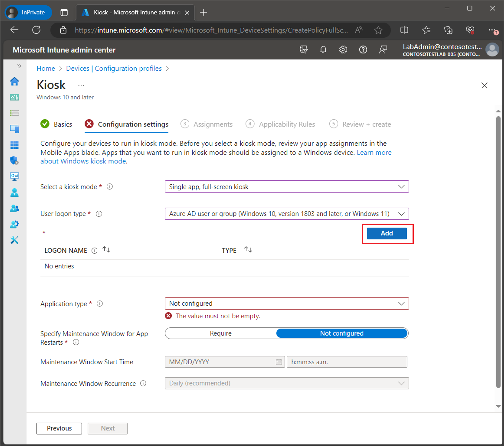Open the help question mark icon
Image resolution: width=504 pixels, height=446 pixels.
(x=363, y=50)
